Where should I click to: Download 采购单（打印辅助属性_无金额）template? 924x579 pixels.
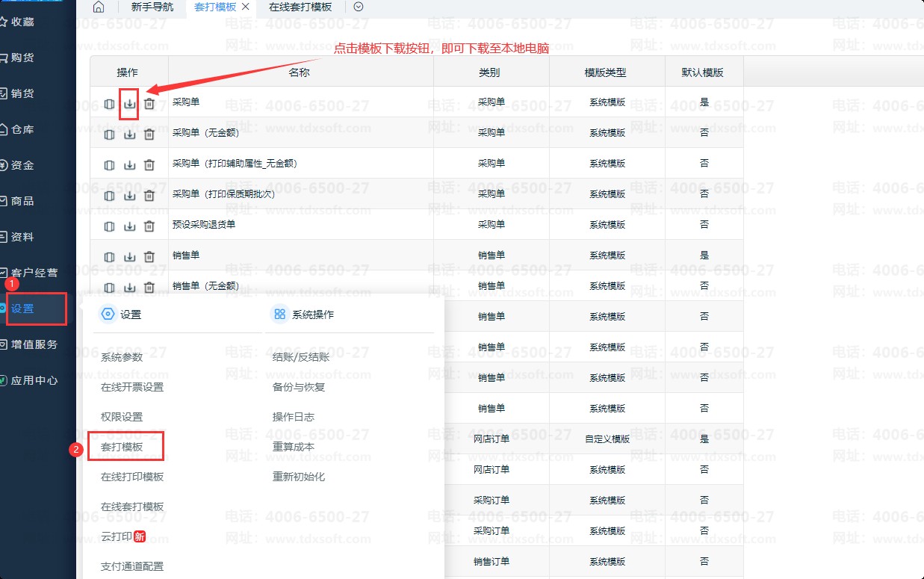[x=129, y=165]
